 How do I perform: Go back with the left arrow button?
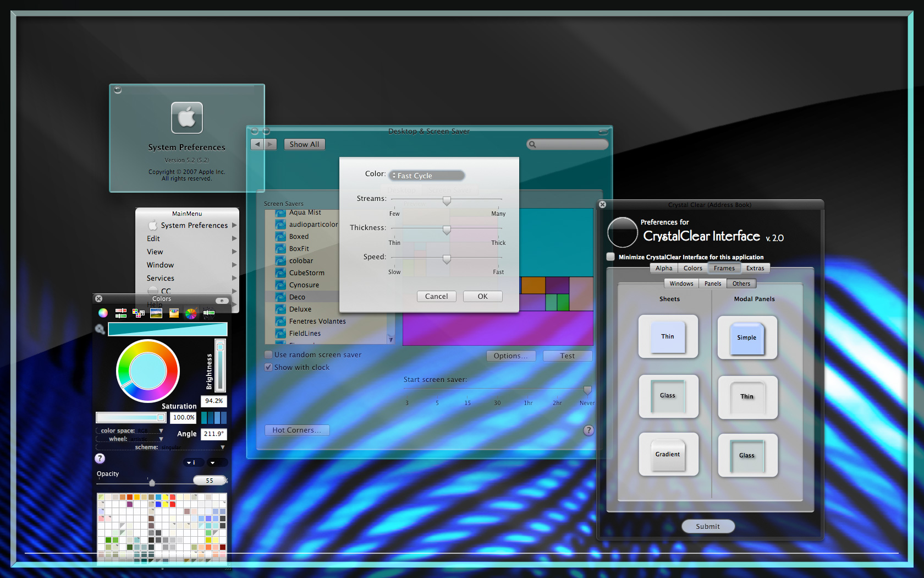point(257,144)
